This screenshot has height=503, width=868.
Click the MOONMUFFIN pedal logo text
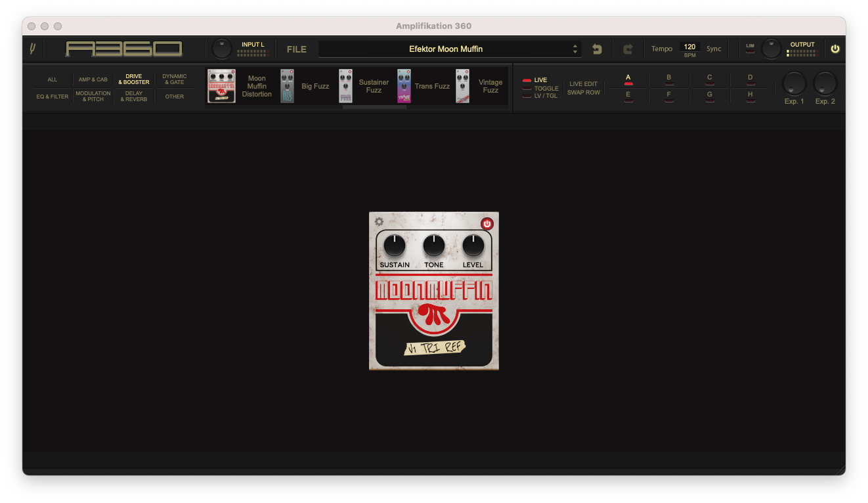click(x=434, y=290)
